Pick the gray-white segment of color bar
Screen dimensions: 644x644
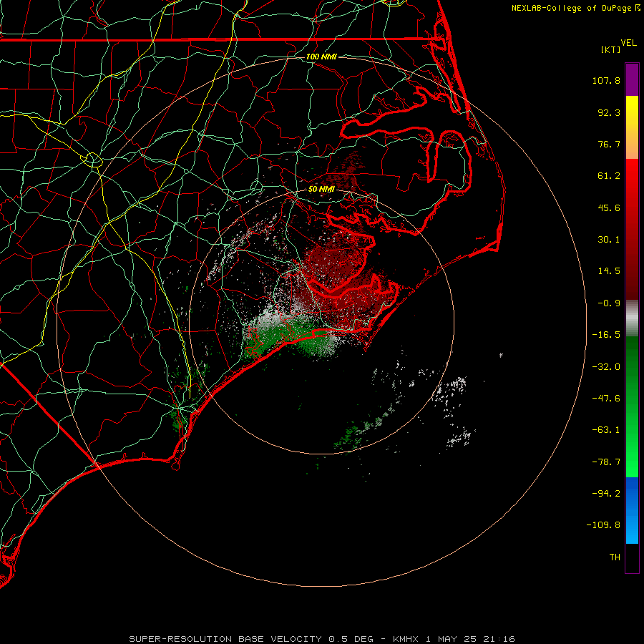(632, 318)
